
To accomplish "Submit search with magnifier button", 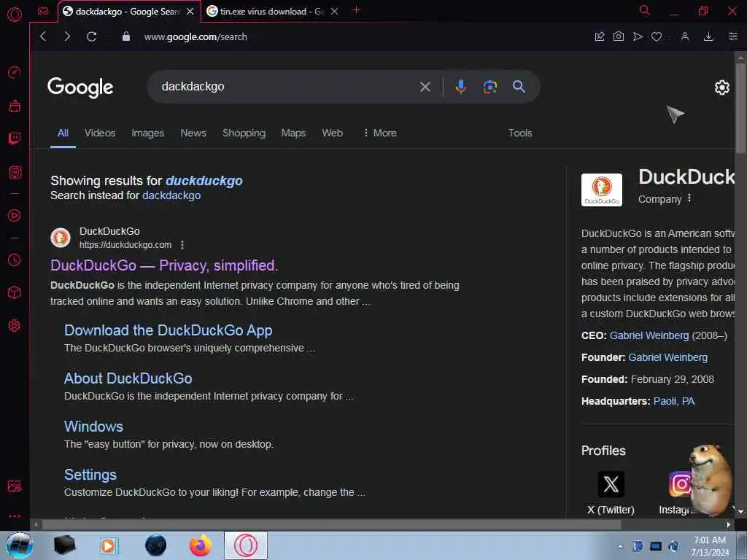I will coord(519,87).
